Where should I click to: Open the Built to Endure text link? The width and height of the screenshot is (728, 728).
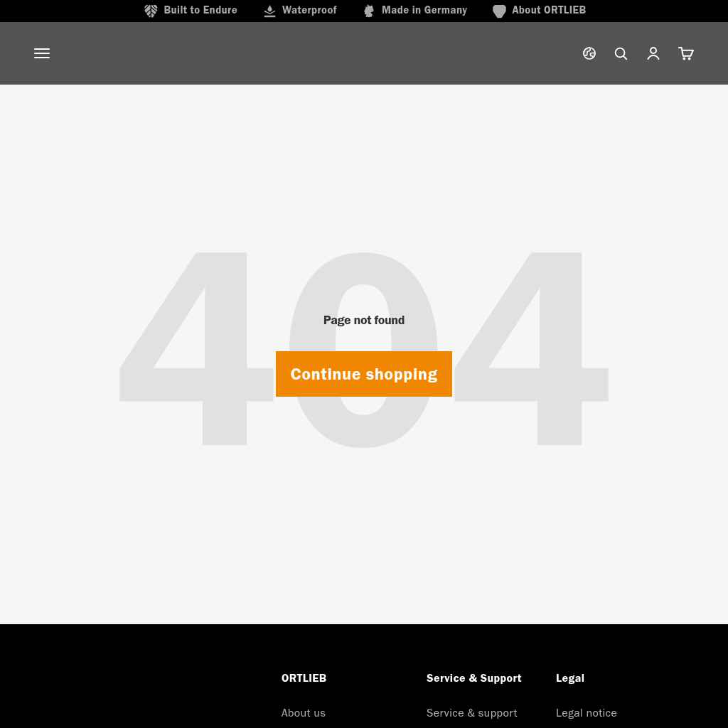click(200, 10)
